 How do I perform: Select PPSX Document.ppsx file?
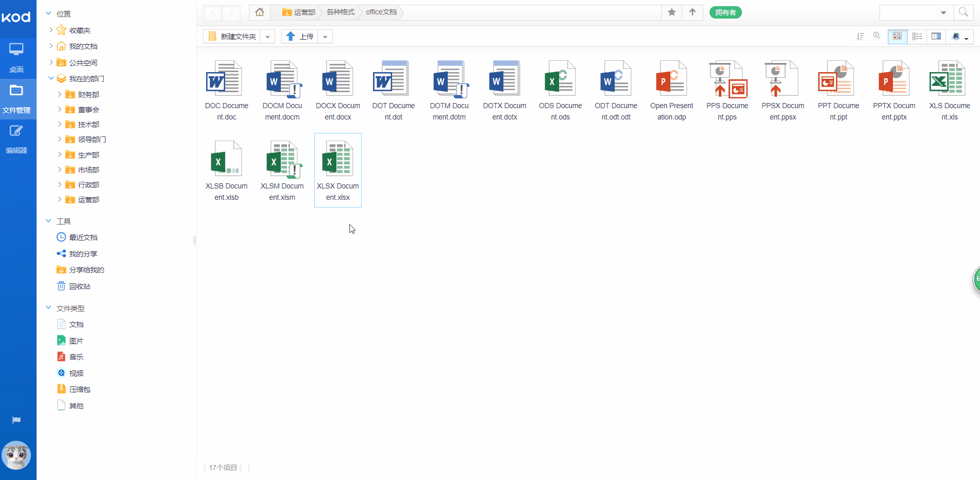tap(783, 91)
